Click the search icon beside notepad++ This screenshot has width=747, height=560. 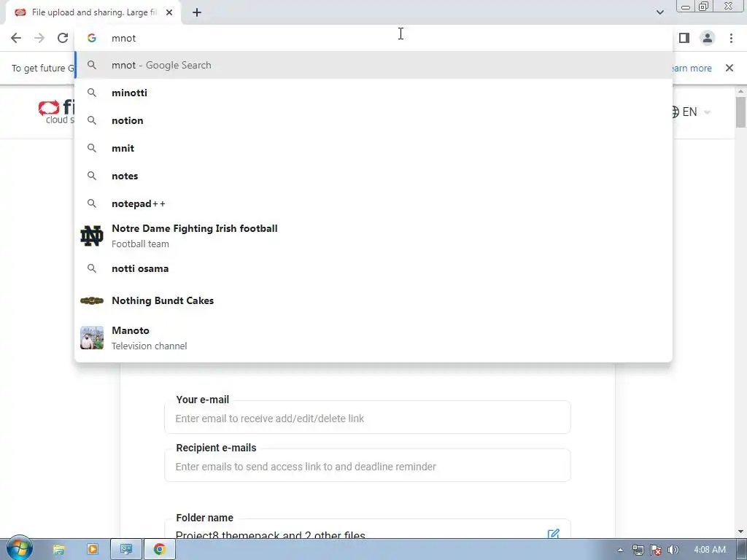pos(92,203)
